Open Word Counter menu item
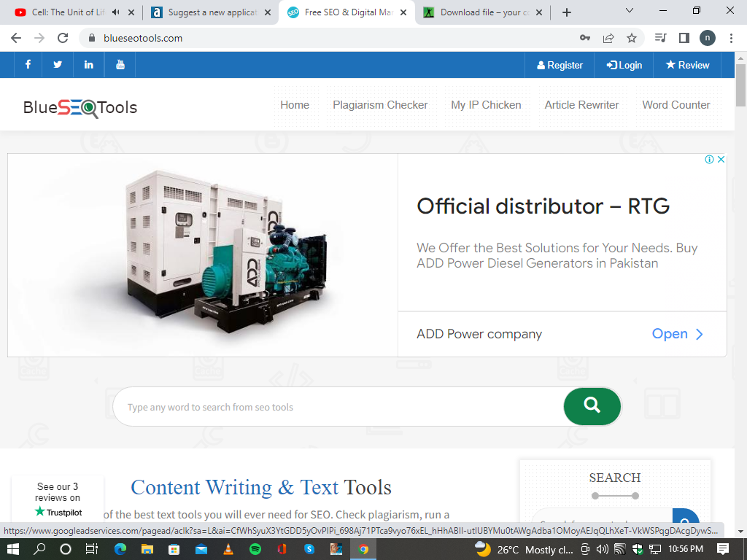 pos(676,105)
